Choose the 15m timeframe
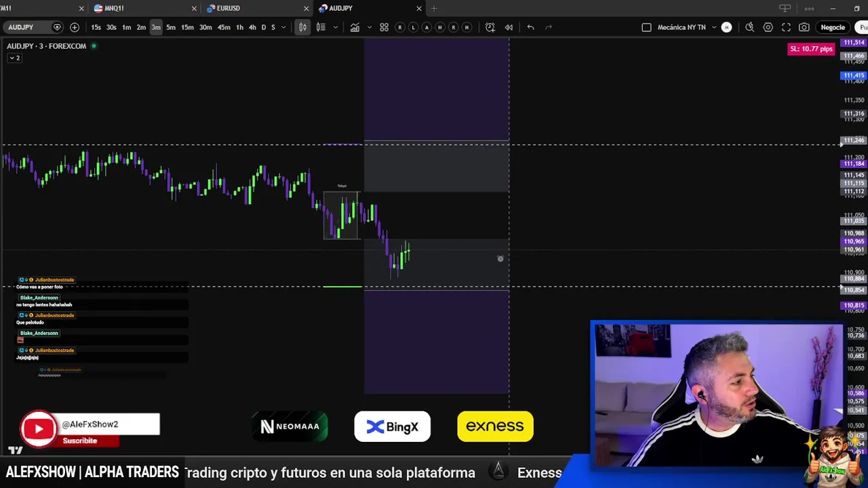868x488 pixels. point(187,27)
